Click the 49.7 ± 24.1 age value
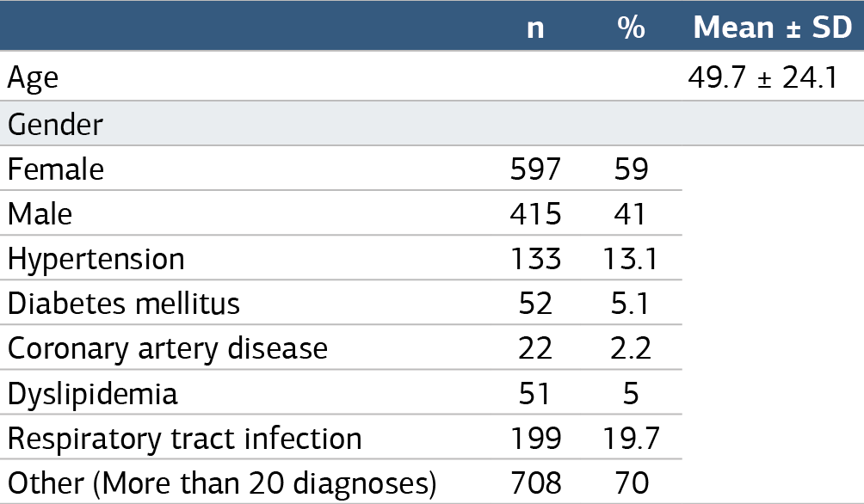Image resolution: width=864 pixels, height=504 pixels. tap(762, 77)
